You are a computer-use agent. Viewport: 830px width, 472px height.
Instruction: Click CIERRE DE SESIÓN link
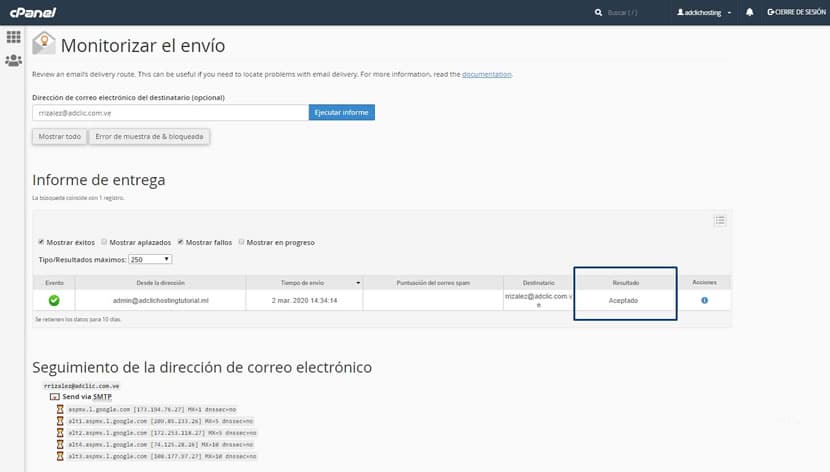[796, 12]
